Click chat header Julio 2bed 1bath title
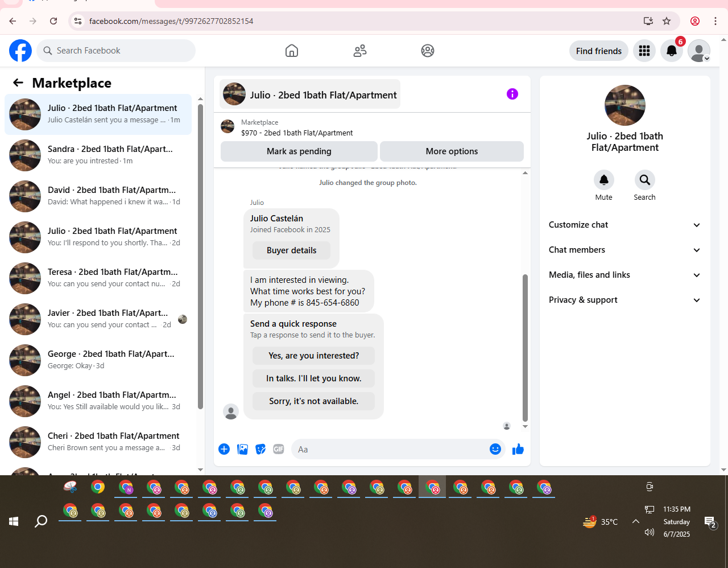728x568 pixels. coord(310,94)
